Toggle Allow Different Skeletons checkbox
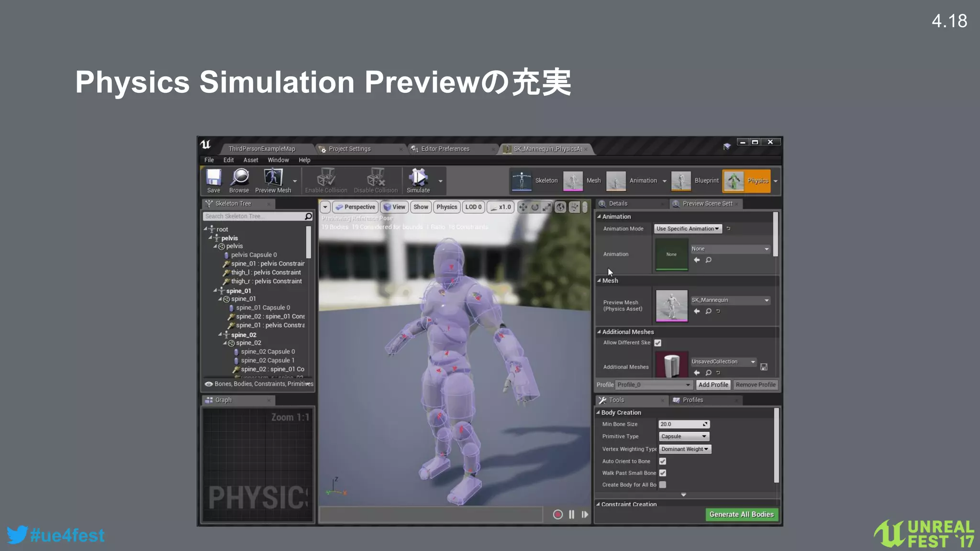 click(657, 343)
